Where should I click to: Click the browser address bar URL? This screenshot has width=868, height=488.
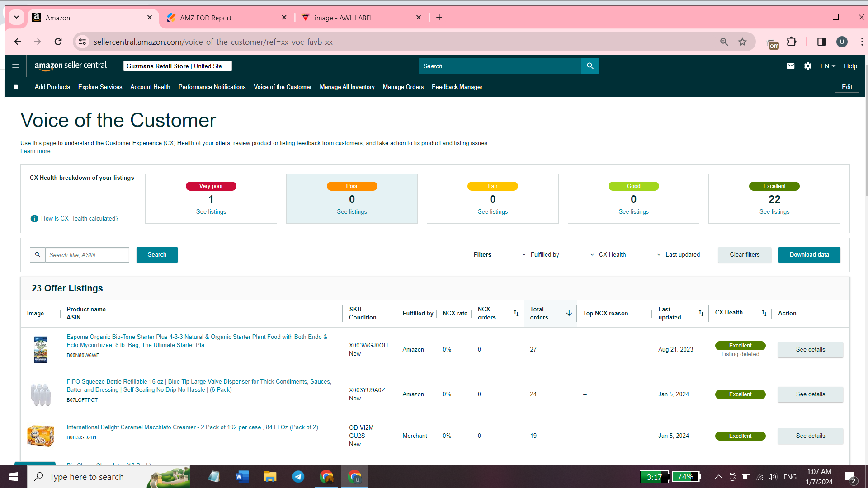point(213,42)
